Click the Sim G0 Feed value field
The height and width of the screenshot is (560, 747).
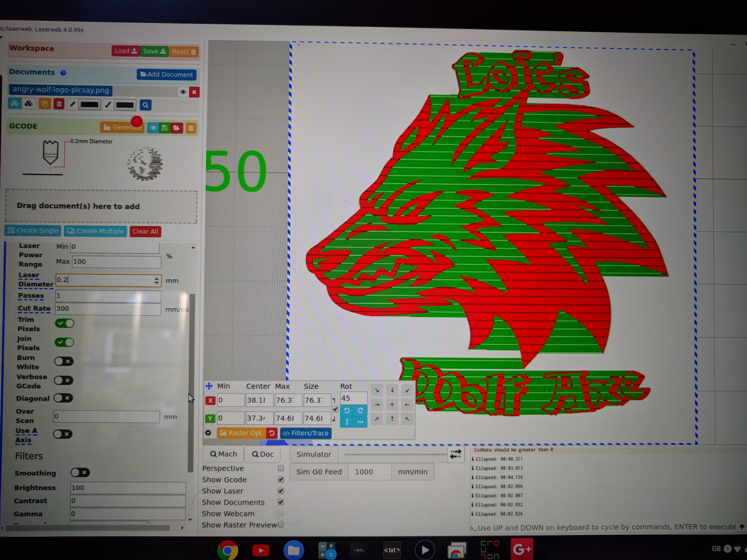(x=370, y=471)
